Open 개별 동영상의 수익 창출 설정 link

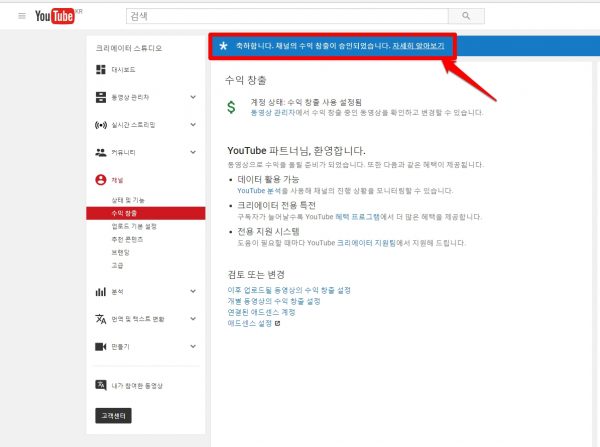tap(274, 301)
